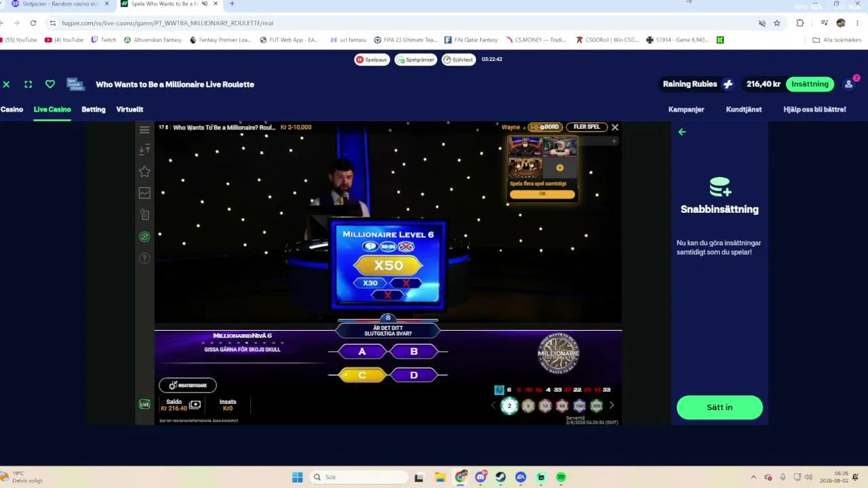Click the Spelpaus button
The image size is (868, 488).
[372, 60]
